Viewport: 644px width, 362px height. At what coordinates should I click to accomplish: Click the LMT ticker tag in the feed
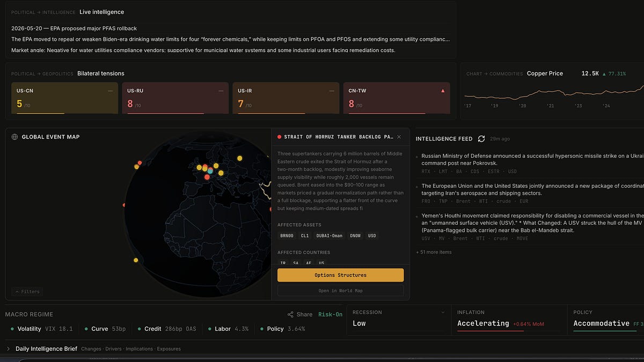coord(443,172)
